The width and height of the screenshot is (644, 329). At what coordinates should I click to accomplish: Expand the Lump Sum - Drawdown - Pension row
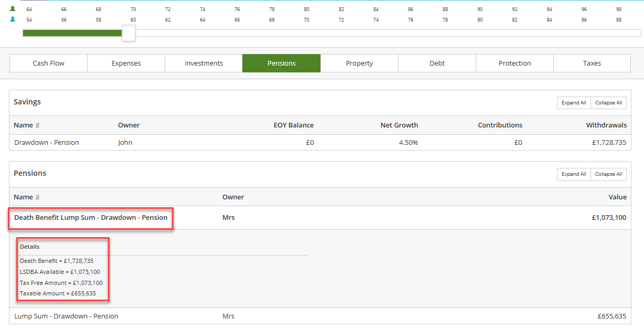coord(320,316)
